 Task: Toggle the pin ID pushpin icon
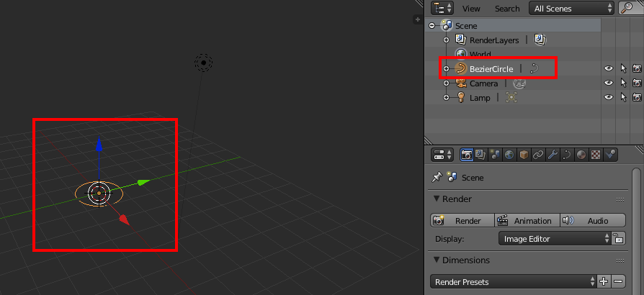point(437,177)
